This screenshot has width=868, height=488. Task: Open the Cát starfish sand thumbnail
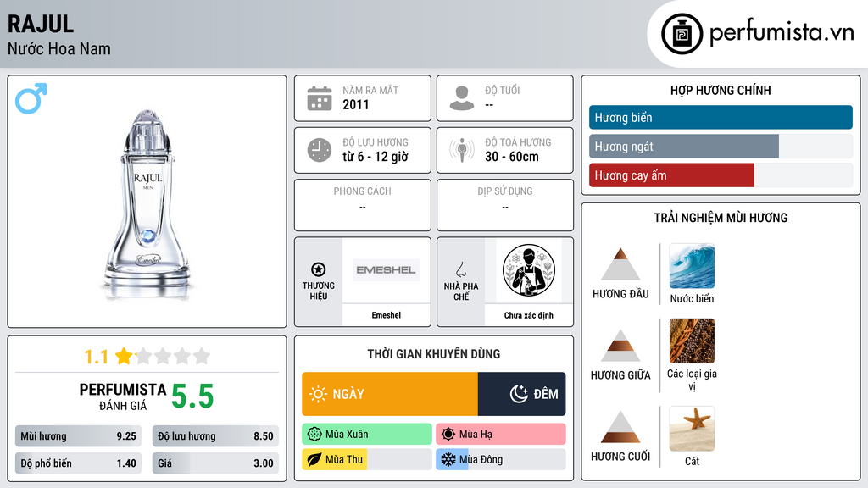[x=692, y=429]
